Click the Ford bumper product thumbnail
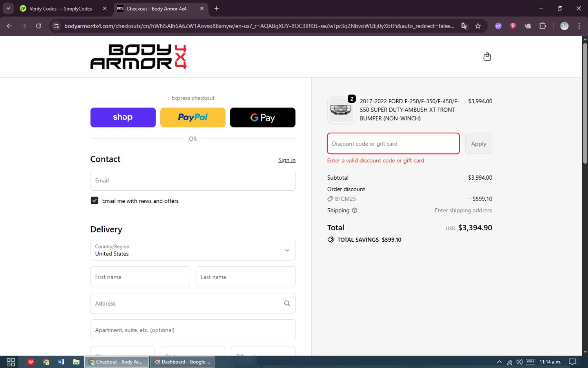The width and height of the screenshot is (588, 368). point(341,110)
